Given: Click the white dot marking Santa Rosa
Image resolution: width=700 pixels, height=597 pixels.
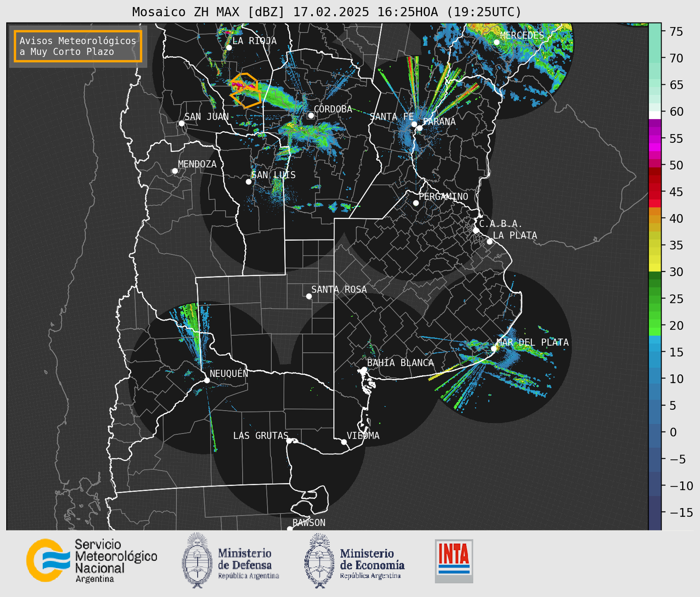Looking at the screenshot, I should (x=309, y=296).
